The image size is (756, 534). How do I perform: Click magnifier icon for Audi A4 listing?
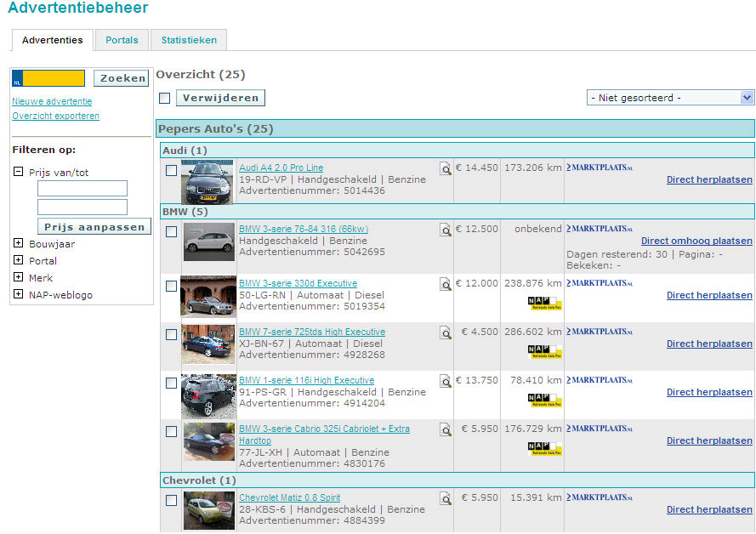pyautogui.click(x=446, y=169)
